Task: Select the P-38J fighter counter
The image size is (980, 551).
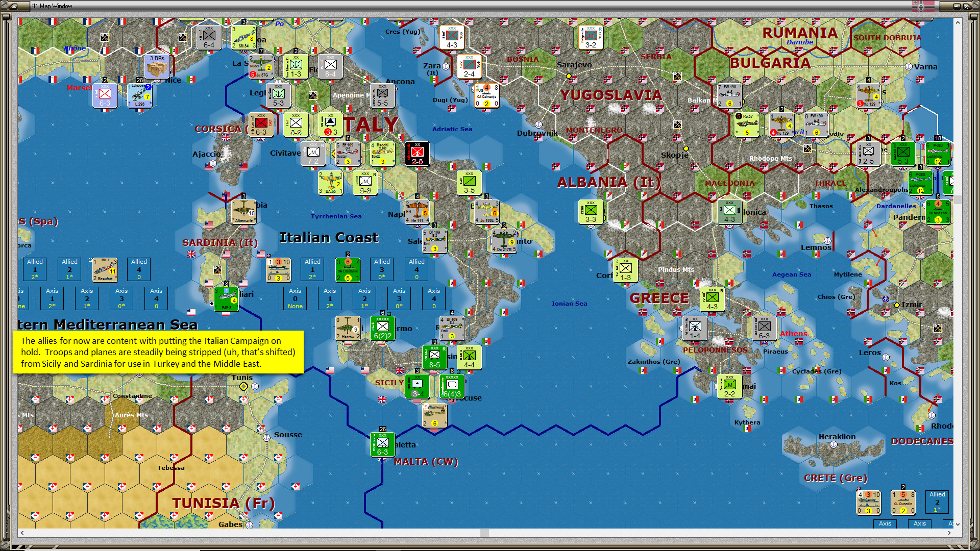Action: 938,154
